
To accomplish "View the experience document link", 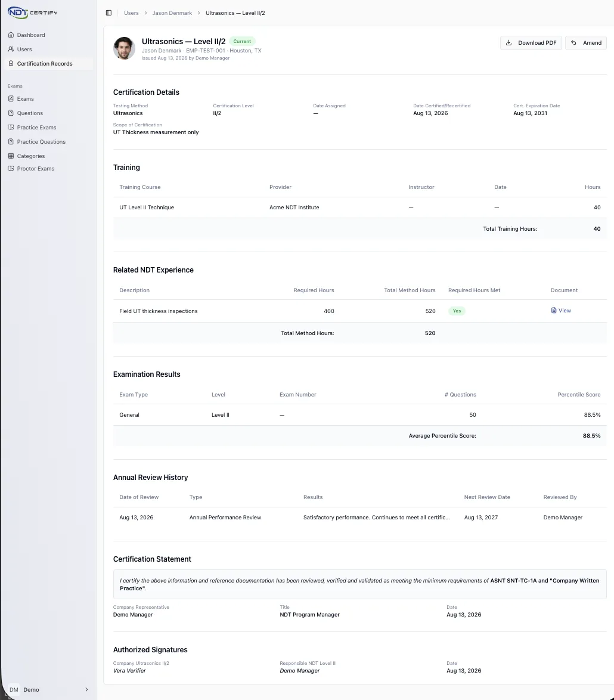I will pos(561,310).
